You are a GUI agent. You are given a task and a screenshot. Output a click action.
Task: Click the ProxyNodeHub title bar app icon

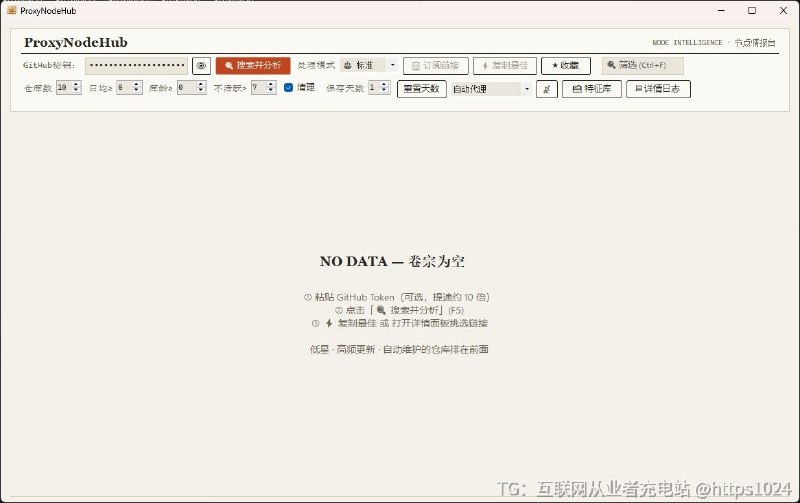tap(12, 11)
